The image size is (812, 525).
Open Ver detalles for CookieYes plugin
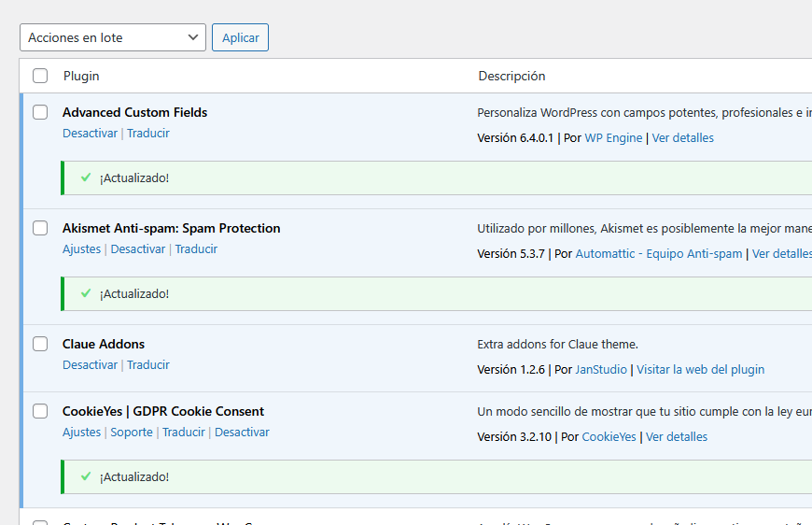[x=677, y=437]
